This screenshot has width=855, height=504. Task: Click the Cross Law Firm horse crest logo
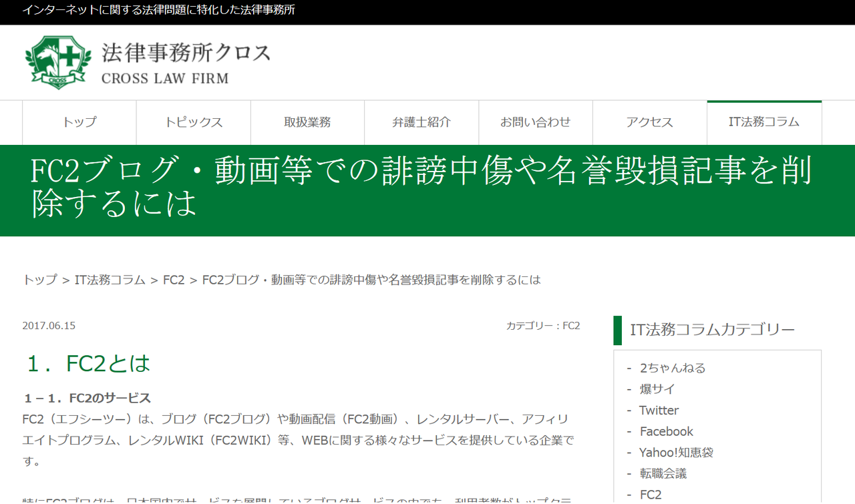pos(58,62)
